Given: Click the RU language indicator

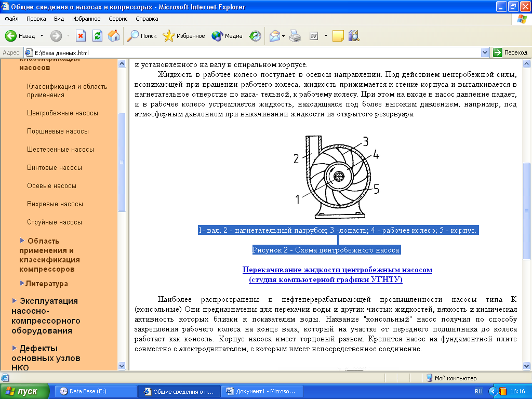Looking at the screenshot, I should [x=478, y=392].
